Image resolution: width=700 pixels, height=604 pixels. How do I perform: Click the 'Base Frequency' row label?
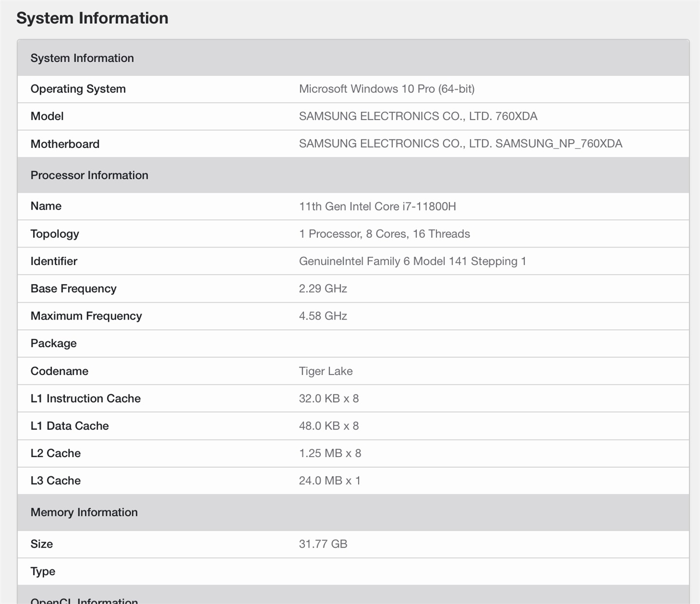[x=73, y=288]
